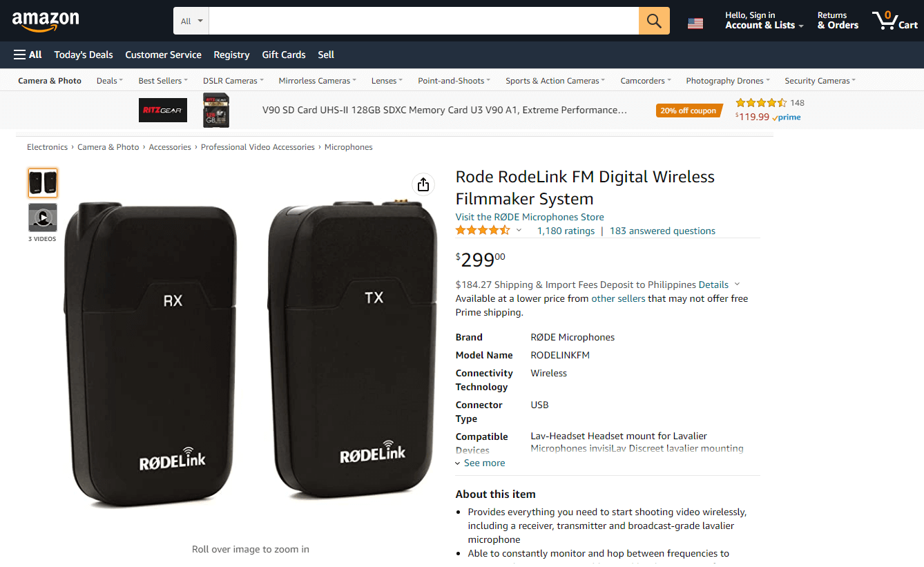Visit the RØDE Microphones Store
924x567 pixels.
[x=530, y=217]
